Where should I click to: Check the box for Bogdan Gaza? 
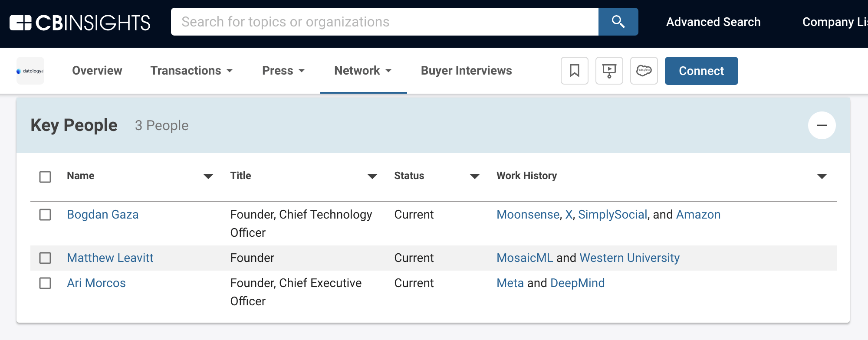pyautogui.click(x=45, y=215)
